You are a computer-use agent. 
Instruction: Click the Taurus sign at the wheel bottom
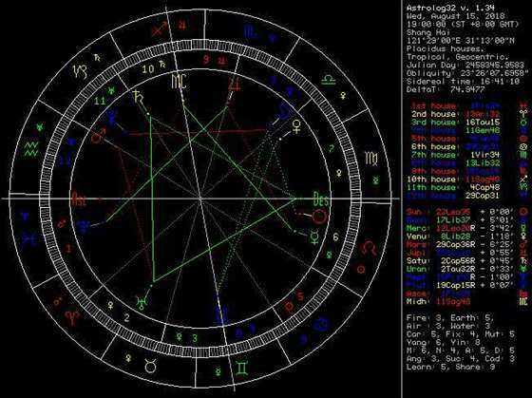[150, 366]
